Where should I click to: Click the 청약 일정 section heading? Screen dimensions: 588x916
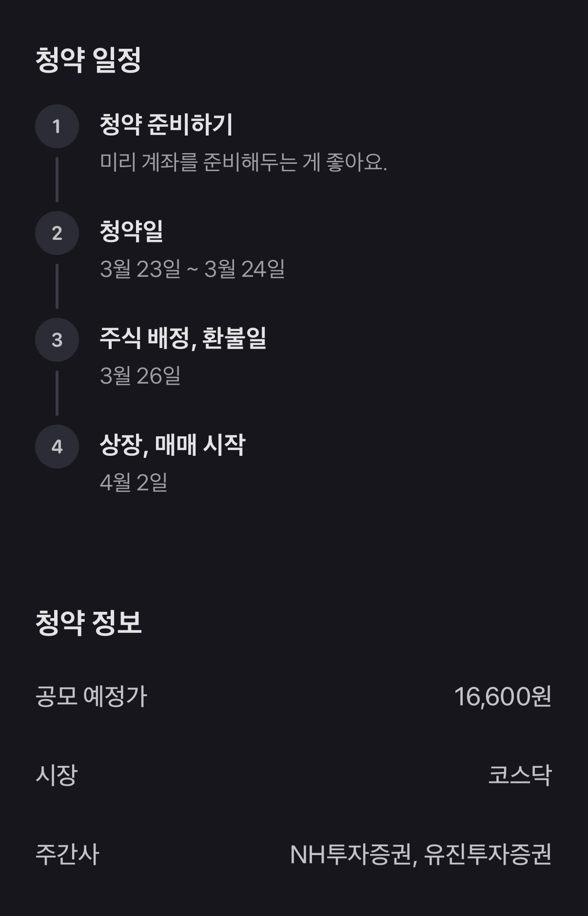coord(88,60)
